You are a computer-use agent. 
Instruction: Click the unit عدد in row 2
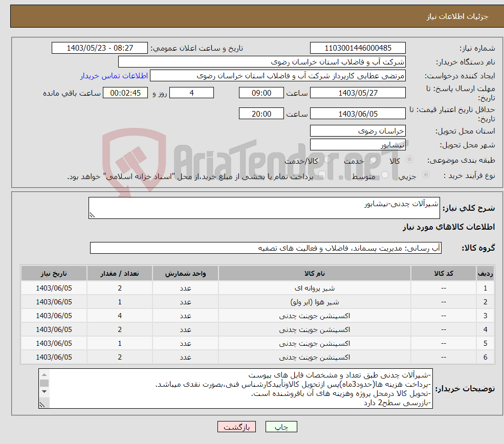[185, 302]
